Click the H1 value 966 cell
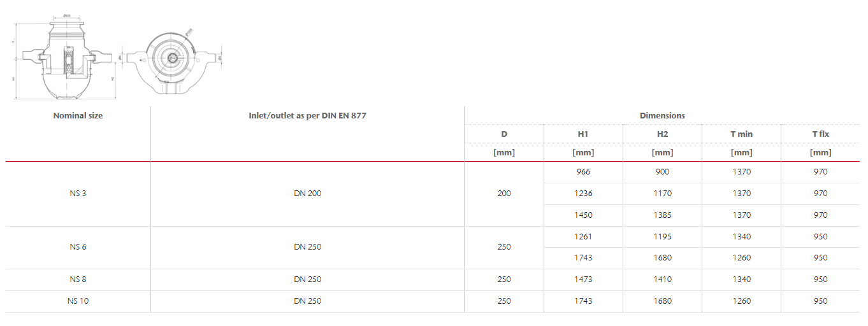This screenshot has height=326, width=868. point(583,172)
